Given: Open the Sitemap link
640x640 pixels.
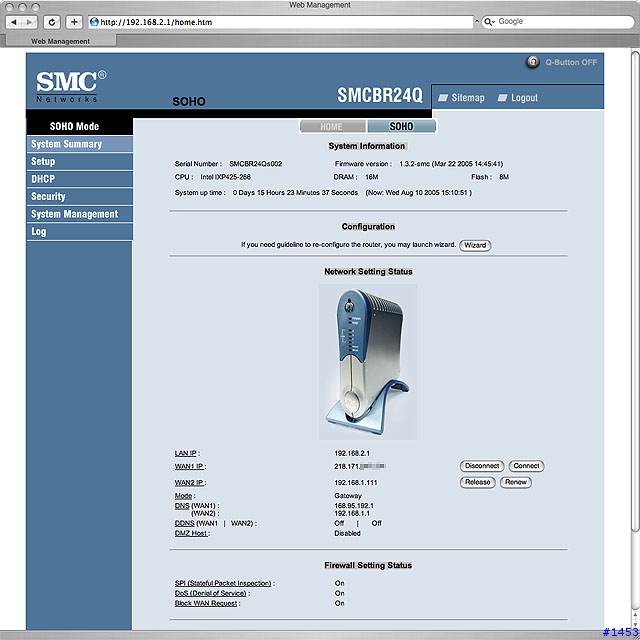Looking at the screenshot, I should (468, 98).
